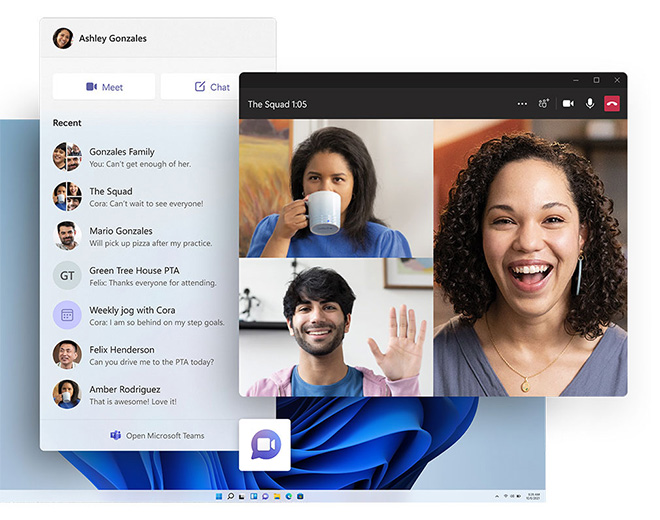Open taskbar Search icon
660x520 pixels.
[x=230, y=496]
